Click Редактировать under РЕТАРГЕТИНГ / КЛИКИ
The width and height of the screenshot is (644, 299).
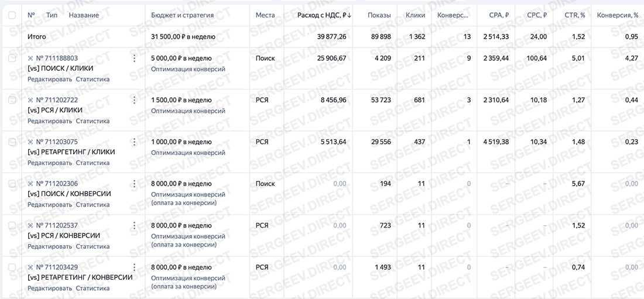click(x=50, y=163)
